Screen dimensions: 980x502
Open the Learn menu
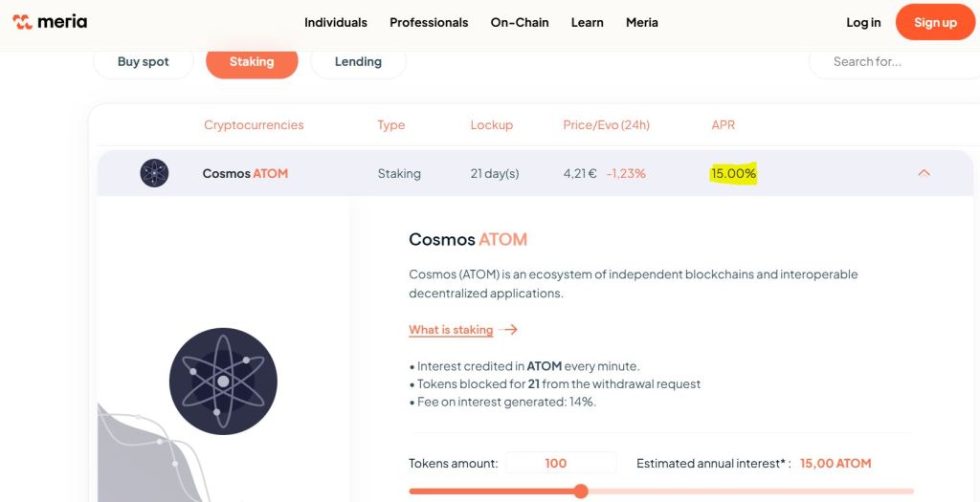pos(588,22)
